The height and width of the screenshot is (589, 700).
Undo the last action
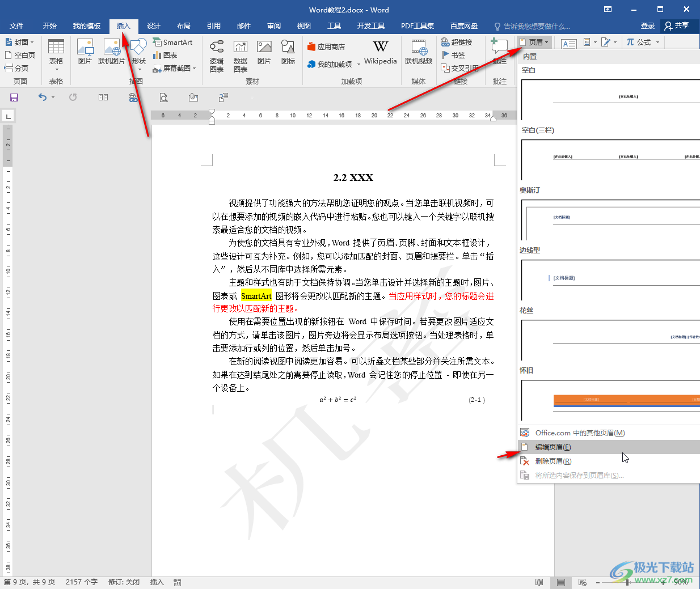pyautogui.click(x=43, y=98)
